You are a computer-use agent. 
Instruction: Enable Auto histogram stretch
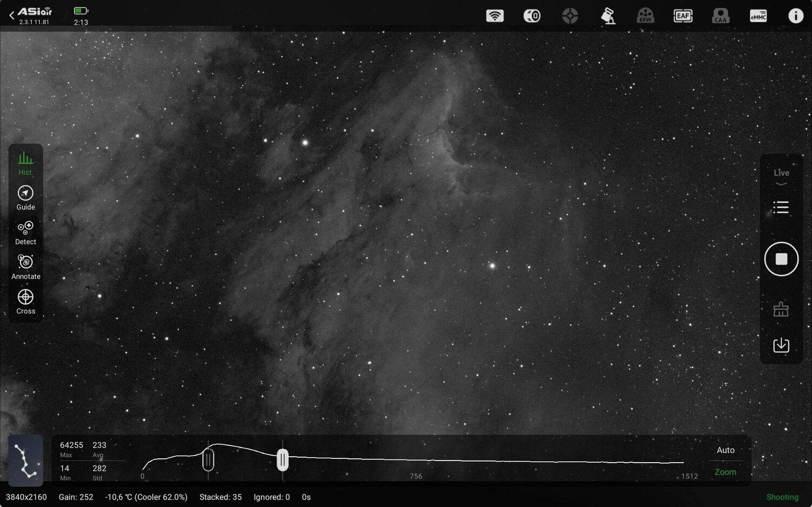coord(725,450)
